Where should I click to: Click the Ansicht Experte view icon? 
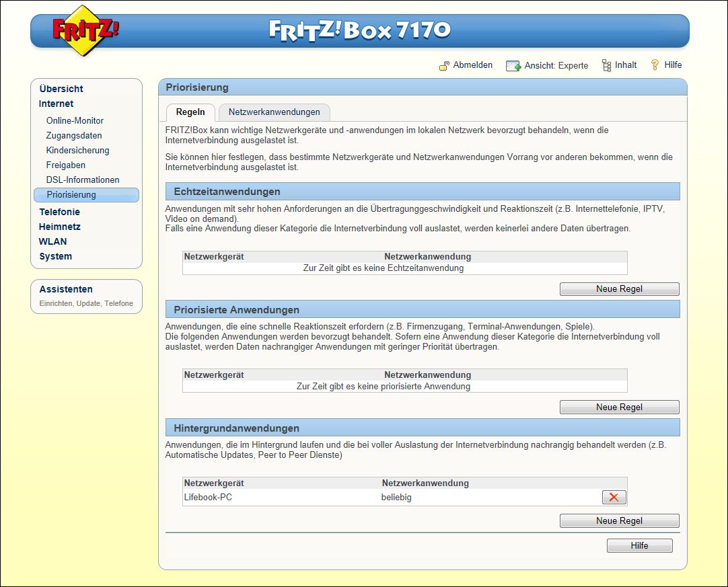(513, 66)
